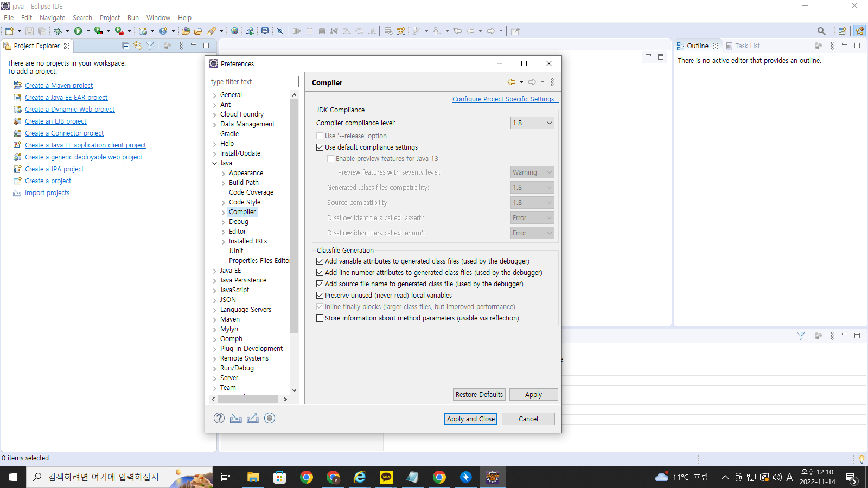The height and width of the screenshot is (488, 868).
Task: Click the New wizard toolbar icon
Action: 9,31
